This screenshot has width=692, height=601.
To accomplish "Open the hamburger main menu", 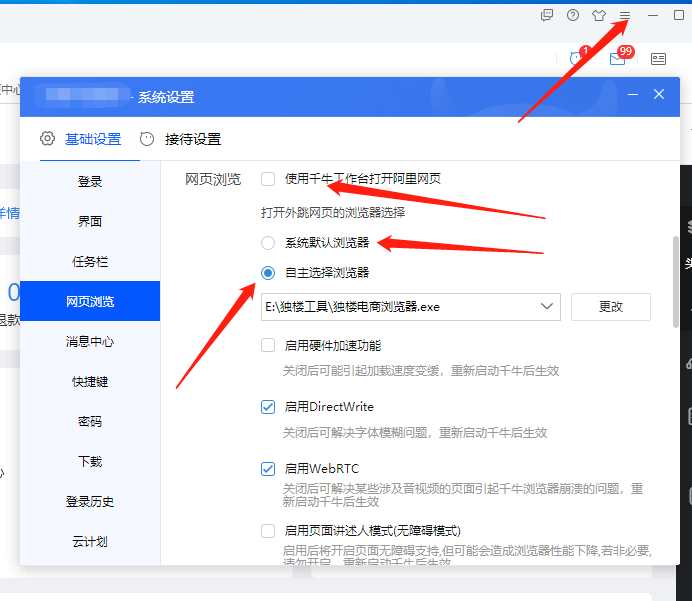I will (x=625, y=15).
